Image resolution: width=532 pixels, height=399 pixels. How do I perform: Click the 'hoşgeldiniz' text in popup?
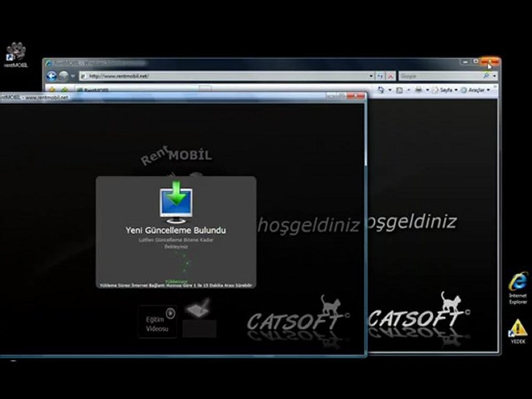[x=309, y=226]
